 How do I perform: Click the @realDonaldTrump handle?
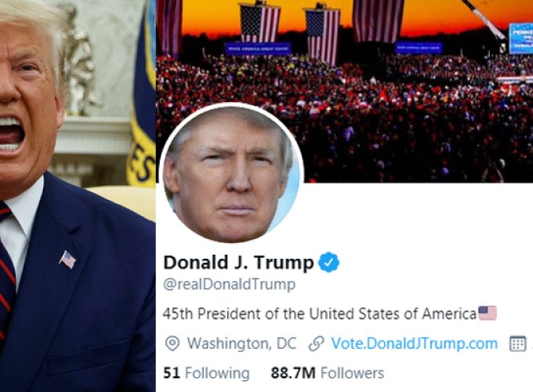[229, 285]
